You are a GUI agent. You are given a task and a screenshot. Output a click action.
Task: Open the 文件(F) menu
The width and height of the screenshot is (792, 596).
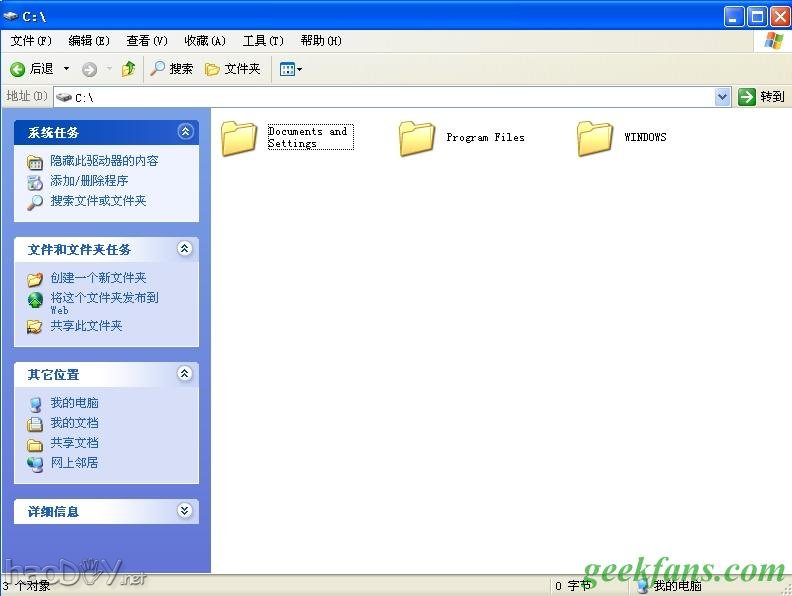pos(30,41)
